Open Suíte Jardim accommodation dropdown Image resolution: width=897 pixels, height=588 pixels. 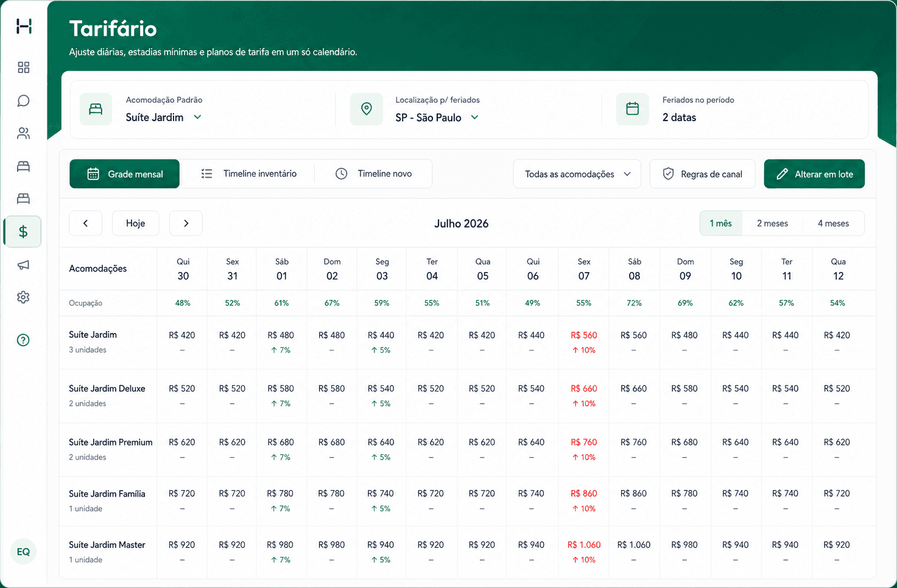click(x=164, y=117)
